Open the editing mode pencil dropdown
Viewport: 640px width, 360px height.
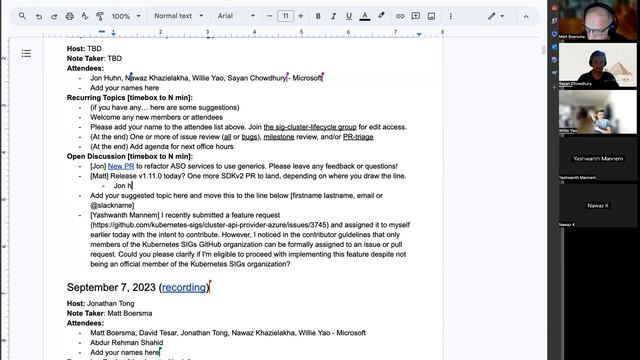[x=496, y=16]
